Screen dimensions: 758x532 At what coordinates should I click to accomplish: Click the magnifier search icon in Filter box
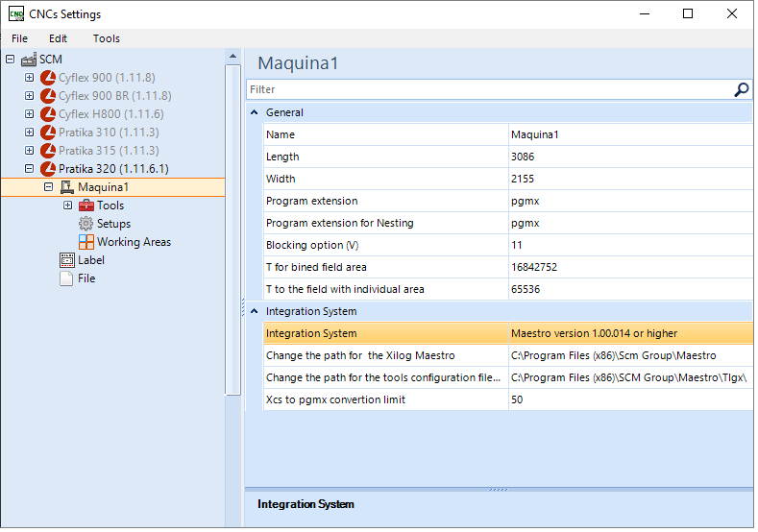[741, 89]
